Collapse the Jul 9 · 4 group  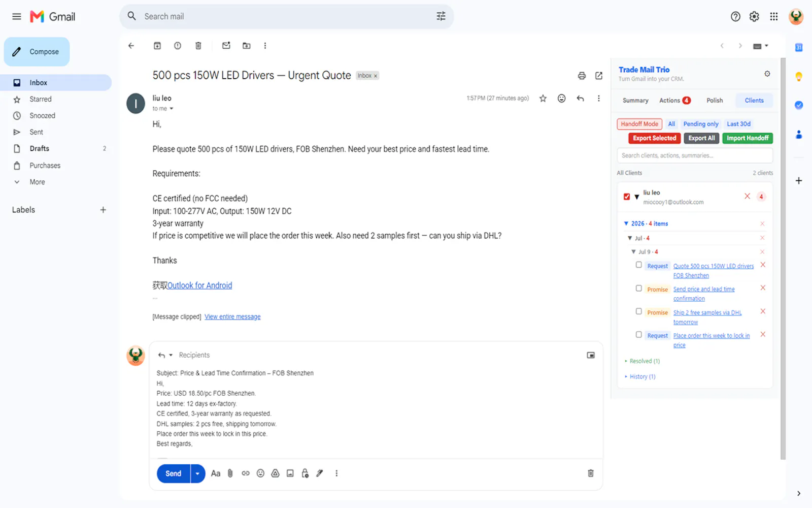pyautogui.click(x=633, y=252)
